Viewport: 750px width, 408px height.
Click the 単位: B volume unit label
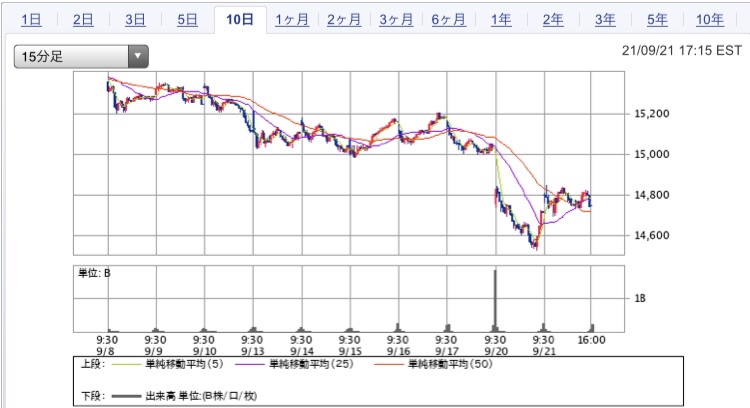tap(94, 273)
